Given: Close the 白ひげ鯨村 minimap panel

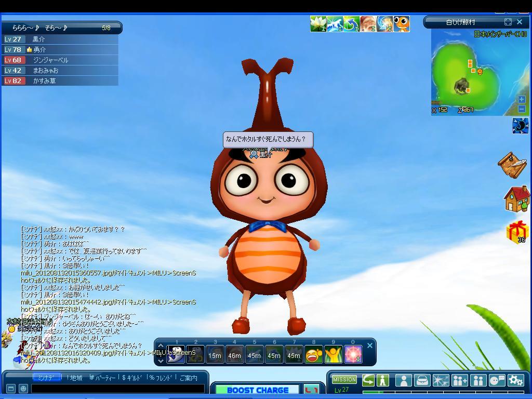Looking at the screenshot, I should click(520, 22).
